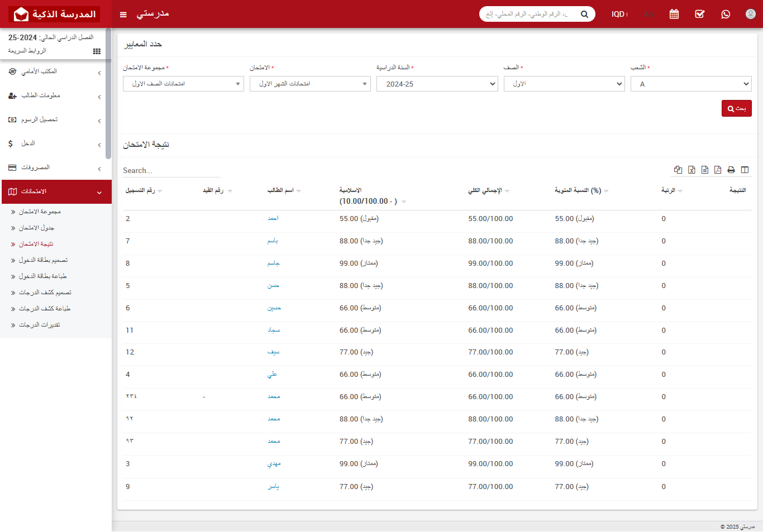The image size is (763, 532).
Task: Print the exam results table
Action: tap(731, 170)
